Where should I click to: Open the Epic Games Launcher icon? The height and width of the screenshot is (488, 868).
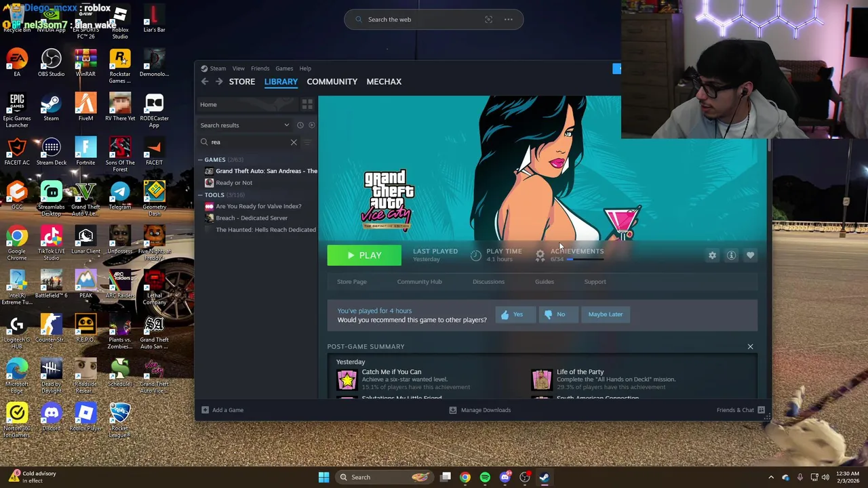click(17, 110)
